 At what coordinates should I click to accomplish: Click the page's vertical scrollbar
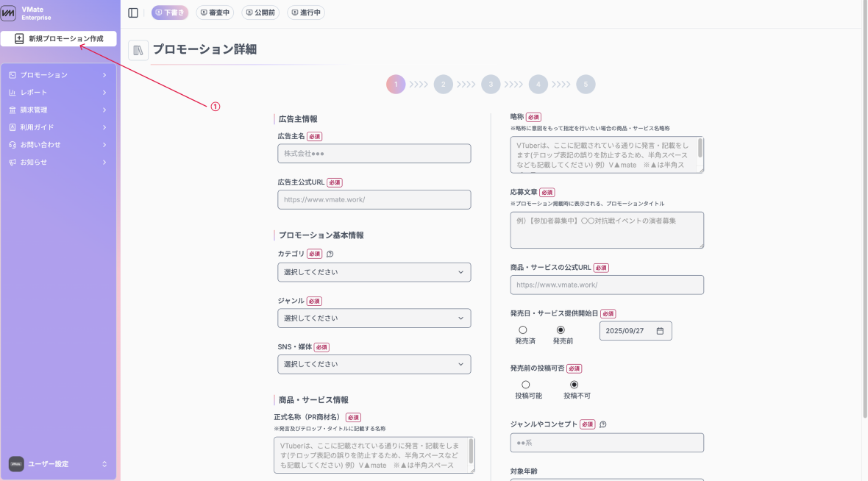coord(864,221)
